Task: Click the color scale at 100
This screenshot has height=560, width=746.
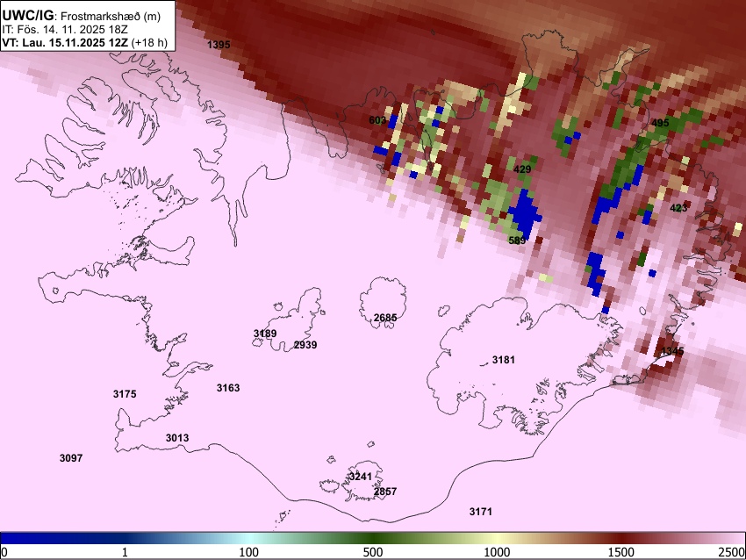Action: click(x=249, y=552)
